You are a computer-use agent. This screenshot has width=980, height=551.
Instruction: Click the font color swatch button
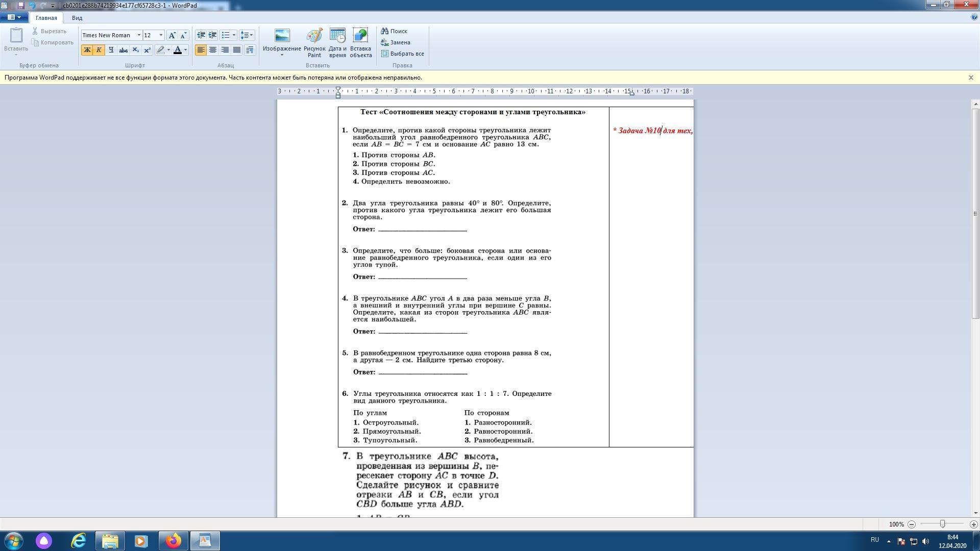tap(178, 50)
